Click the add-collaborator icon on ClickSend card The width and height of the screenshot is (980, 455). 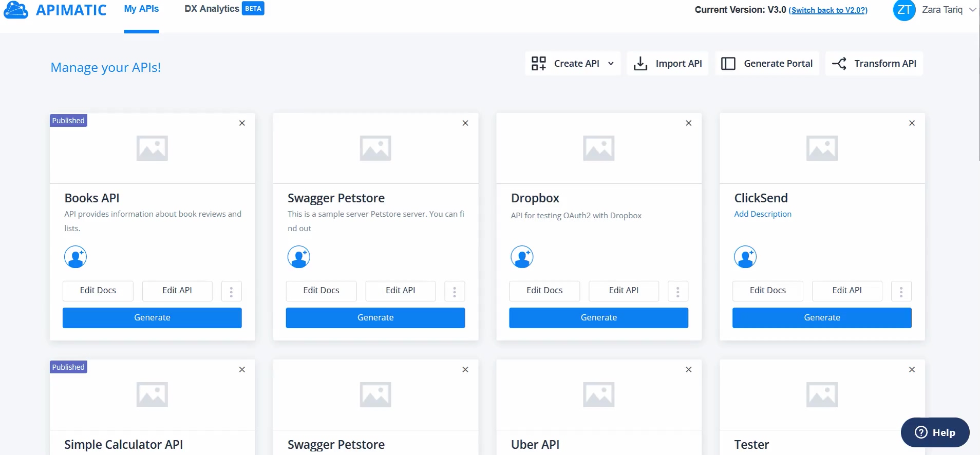point(745,257)
